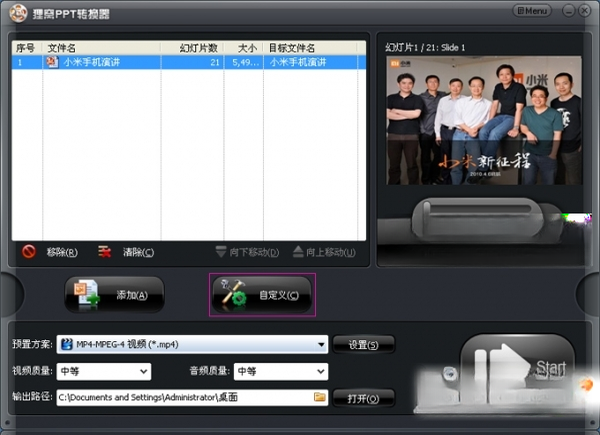Click the application logo in title bar
This screenshot has height=435, width=600.
[x=18, y=13]
